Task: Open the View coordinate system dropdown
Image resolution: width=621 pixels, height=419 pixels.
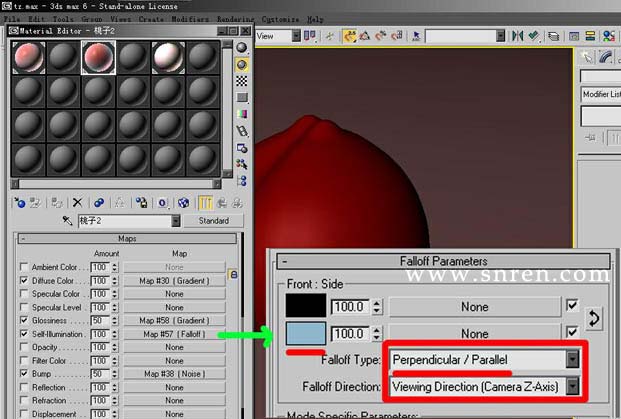Action: pos(296,36)
